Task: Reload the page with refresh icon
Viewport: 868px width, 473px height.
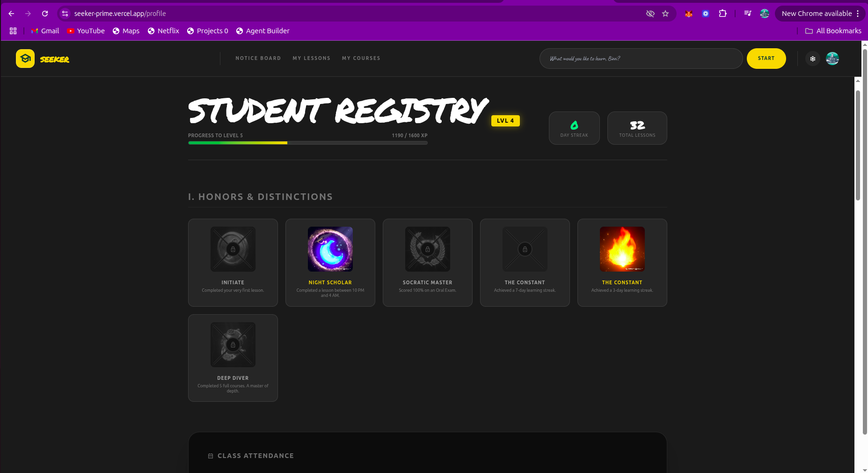Action: (x=45, y=14)
